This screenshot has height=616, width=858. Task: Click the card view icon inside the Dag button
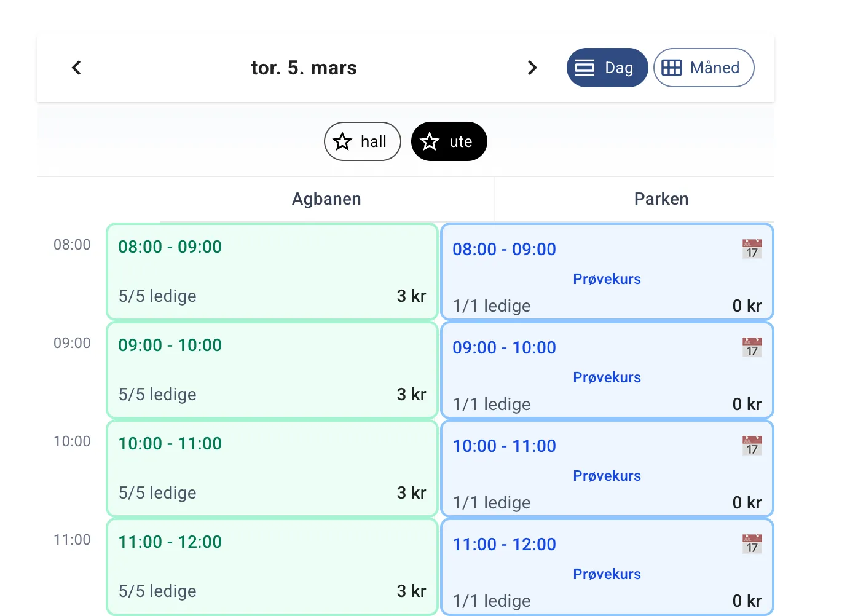(585, 68)
